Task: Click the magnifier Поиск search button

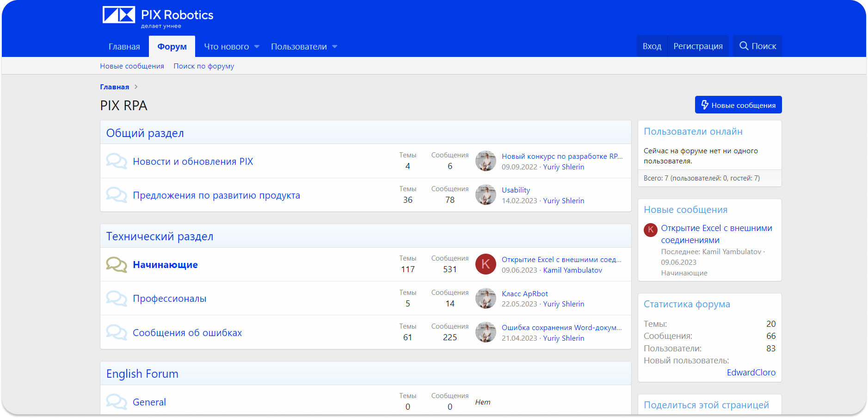Action: (757, 46)
